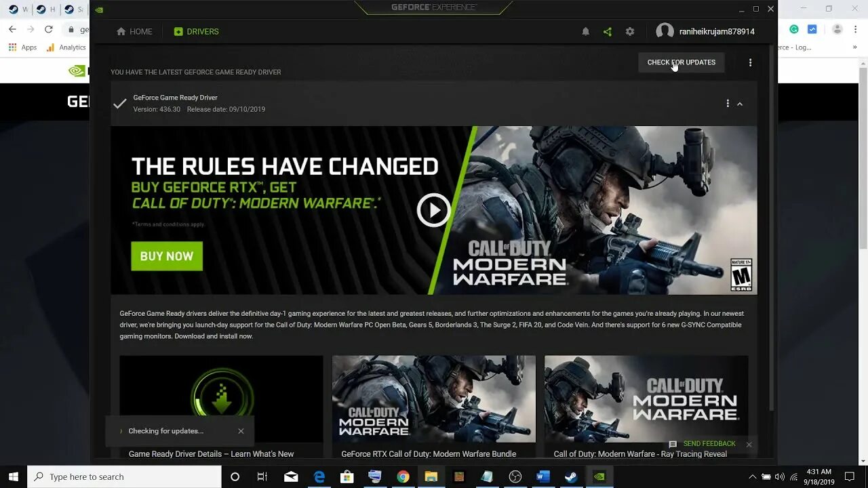Open Steam from taskbar
The height and width of the screenshot is (488, 868).
click(x=570, y=476)
